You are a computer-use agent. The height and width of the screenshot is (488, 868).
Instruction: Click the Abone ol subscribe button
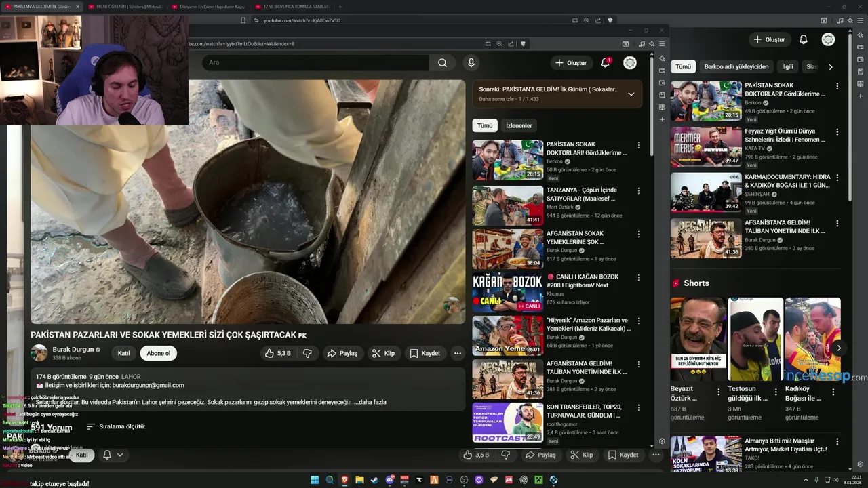pos(159,353)
